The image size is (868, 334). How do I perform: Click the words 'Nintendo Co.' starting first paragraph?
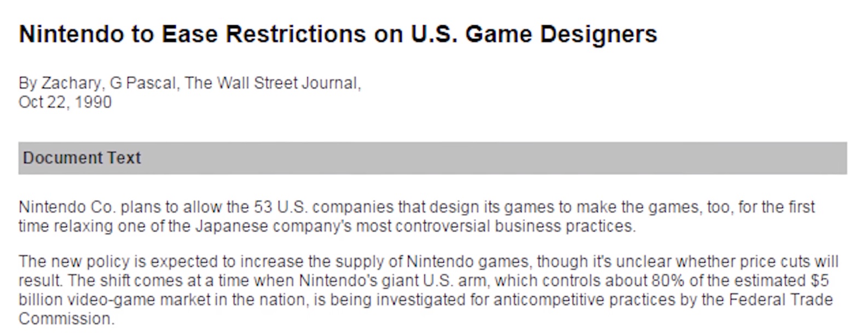point(67,207)
